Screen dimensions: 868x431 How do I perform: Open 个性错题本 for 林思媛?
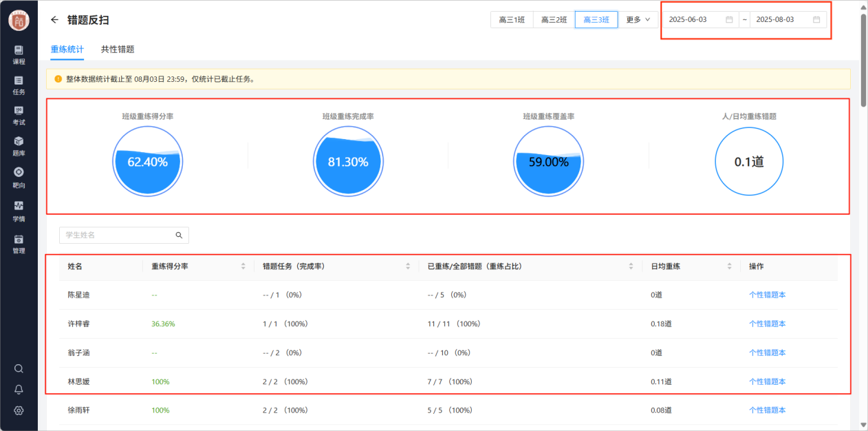(x=767, y=381)
